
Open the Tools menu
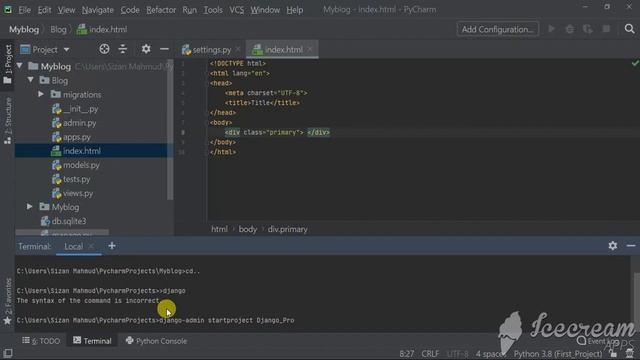213,9
